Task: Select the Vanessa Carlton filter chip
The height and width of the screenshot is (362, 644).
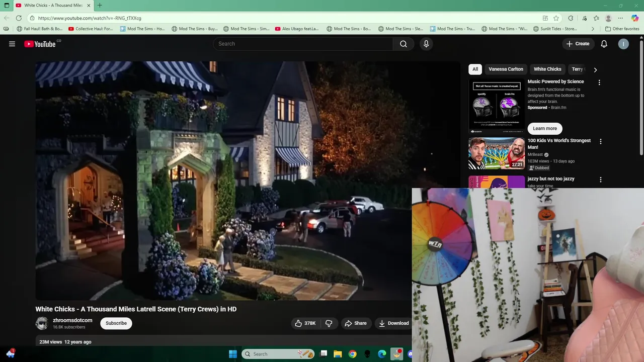Action: pyautogui.click(x=506, y=69)
